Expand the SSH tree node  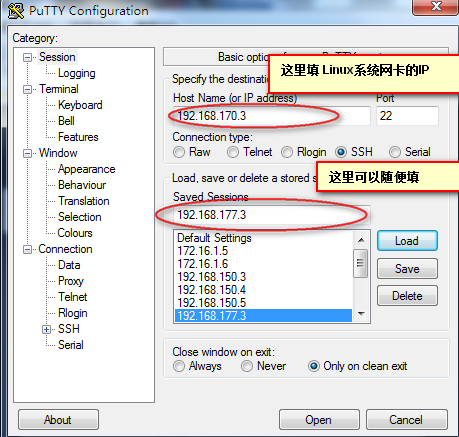46,329
